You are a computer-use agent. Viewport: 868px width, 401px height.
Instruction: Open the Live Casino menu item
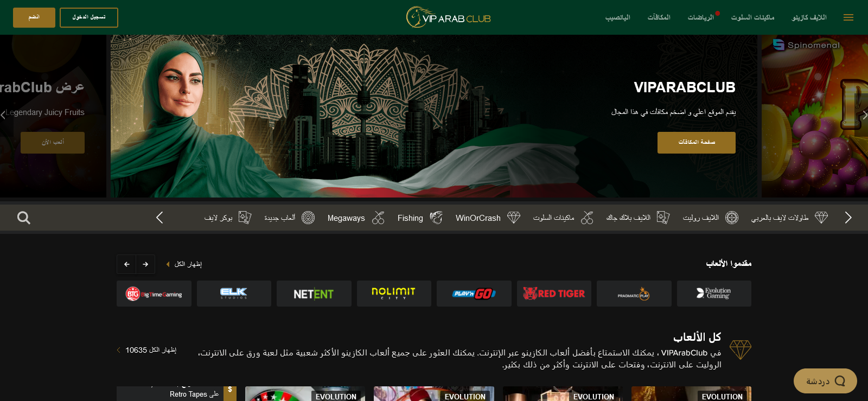point(809,17)
